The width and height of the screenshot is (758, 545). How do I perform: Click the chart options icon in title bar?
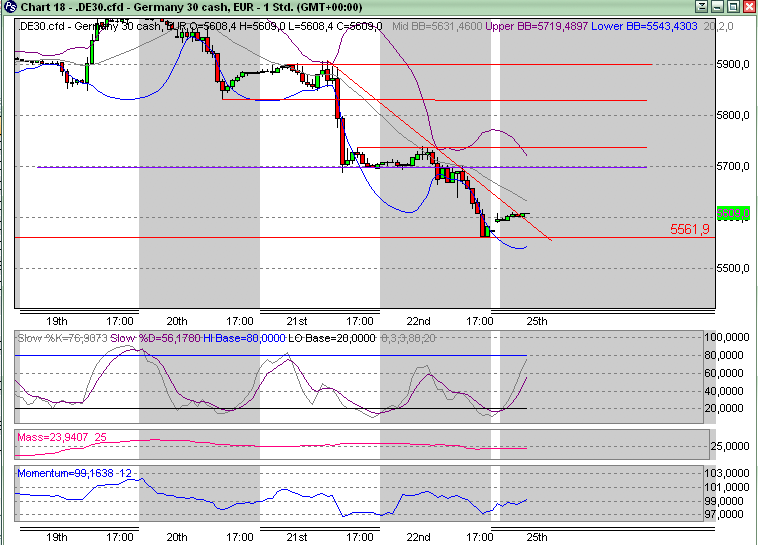(x=701, y=7)
